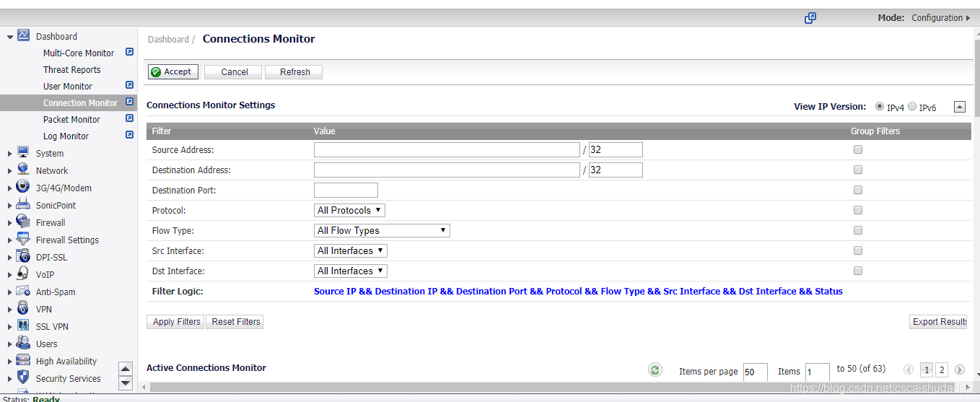
Task: Open the Dst Interface dropdown
Action: click(351, 271)
